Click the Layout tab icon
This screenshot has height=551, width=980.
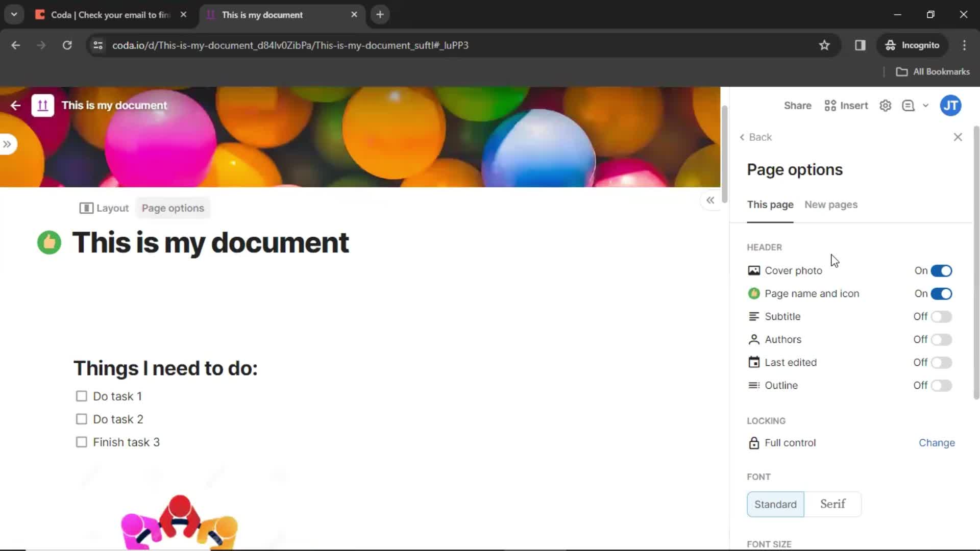click(x=85, y=208)
